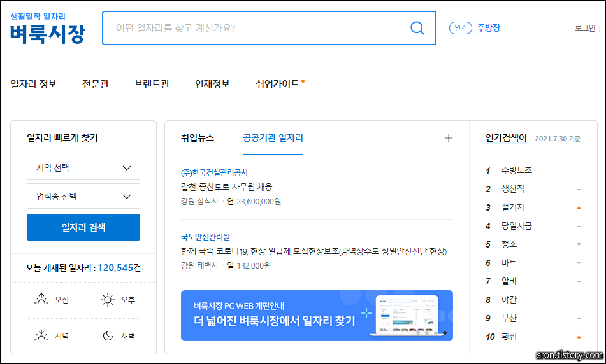This screenshot has height=364, width=606.
Task: Click the 로그인 link
Action: point(585,28)
